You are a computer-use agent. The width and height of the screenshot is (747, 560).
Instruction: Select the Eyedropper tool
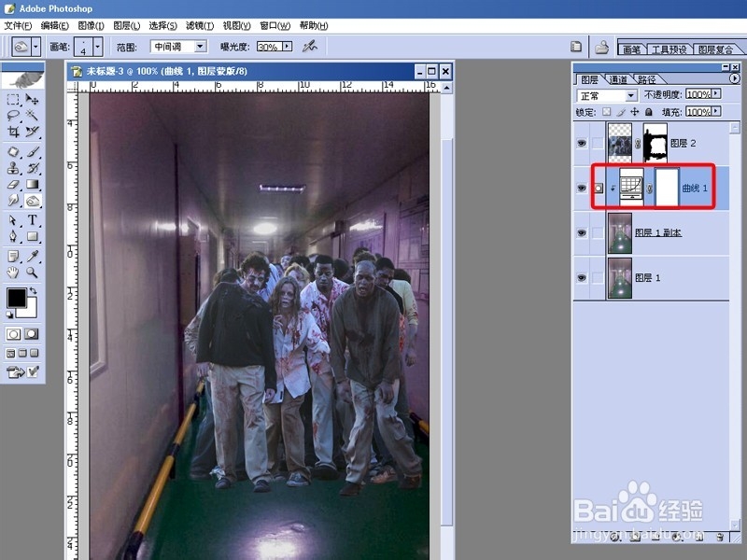32,257
